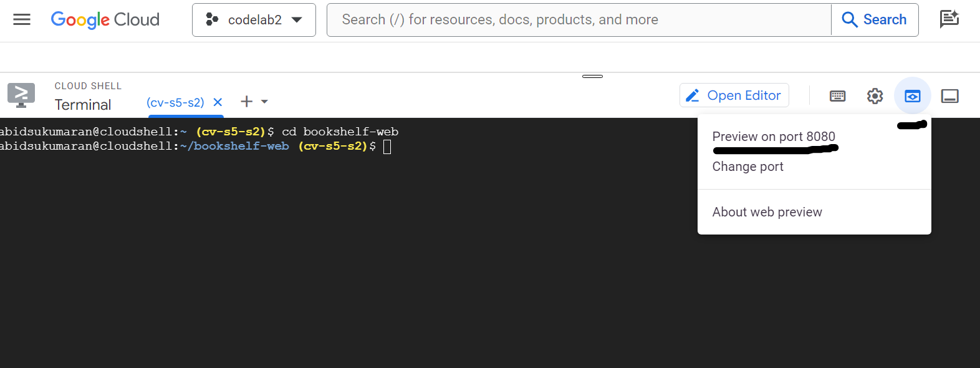The image size is (980, 368).
Task: Open About web preview
Action: (767, 212)
